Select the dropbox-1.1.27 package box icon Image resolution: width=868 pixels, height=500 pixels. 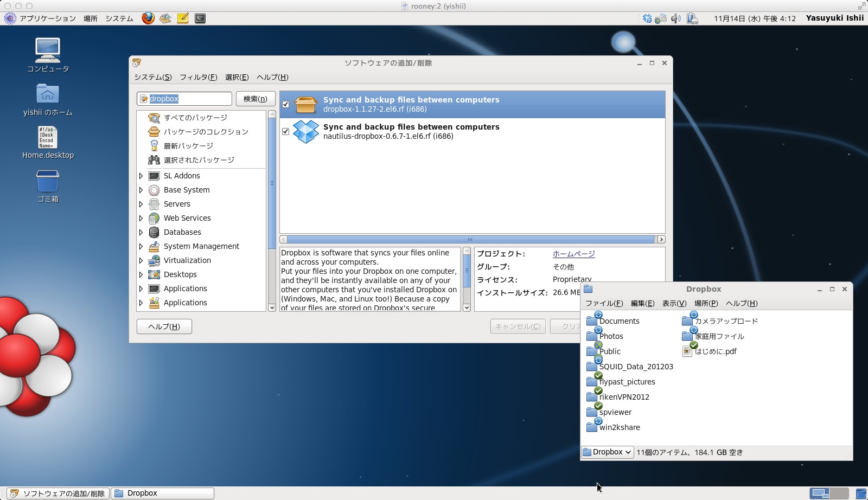click(x=305, y=104)
